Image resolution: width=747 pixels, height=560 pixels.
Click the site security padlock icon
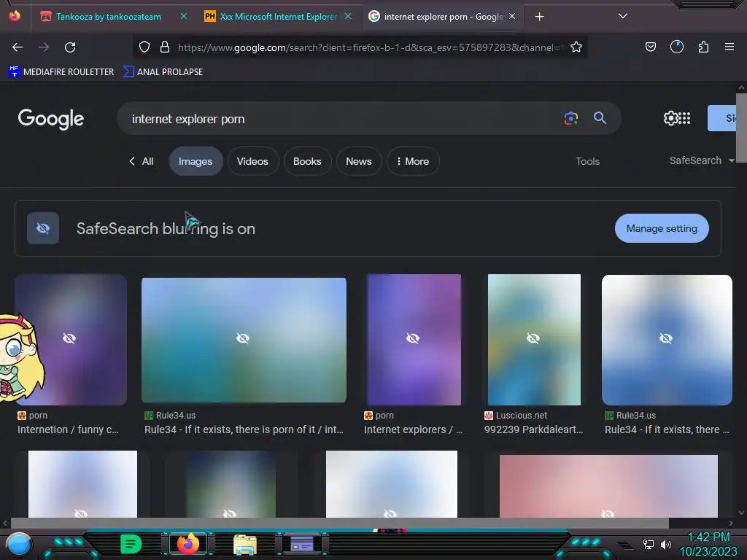coord(165,47)
